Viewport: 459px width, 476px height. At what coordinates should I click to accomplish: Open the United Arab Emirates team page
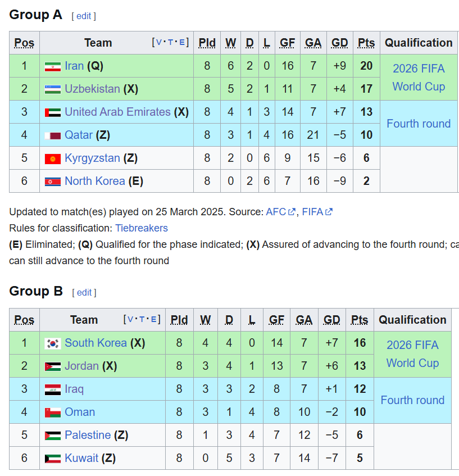coord(117,112)
